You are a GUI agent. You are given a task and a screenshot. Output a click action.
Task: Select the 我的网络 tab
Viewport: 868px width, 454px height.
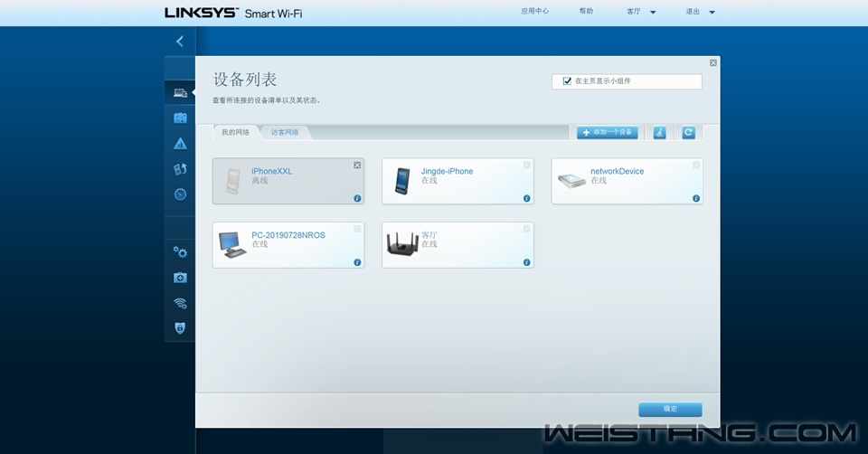[x=235, y=133]
